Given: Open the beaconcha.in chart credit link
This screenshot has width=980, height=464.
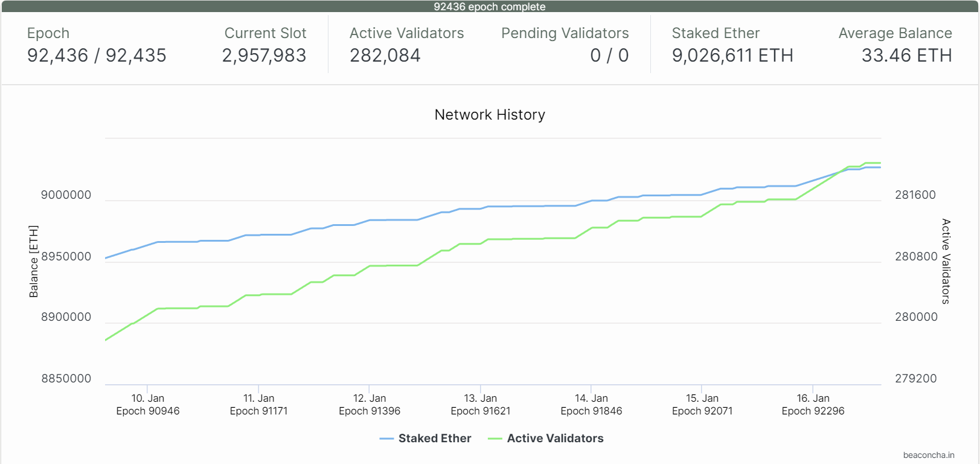Looking at the screenshot, I should pos(928,455).
